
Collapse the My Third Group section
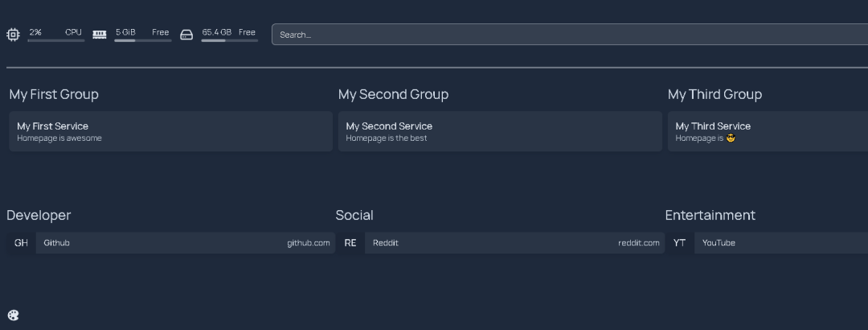(714, 94)
